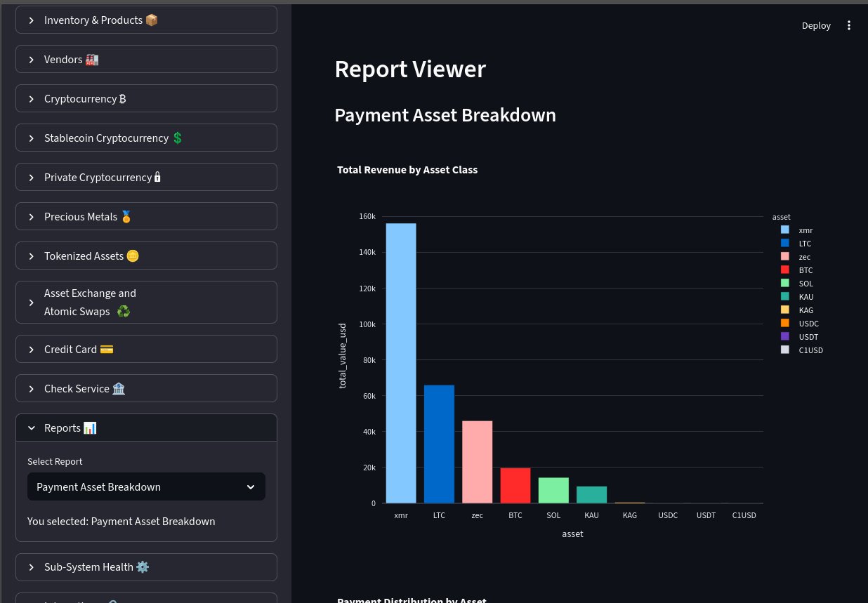Expand the Tokenized Assets section

(146, 256)
